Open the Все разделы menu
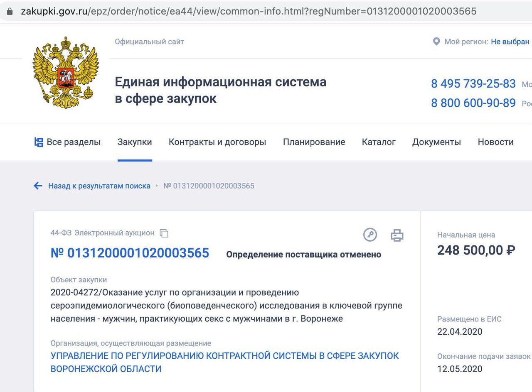532x392 pixels. [x=67, y=142]
